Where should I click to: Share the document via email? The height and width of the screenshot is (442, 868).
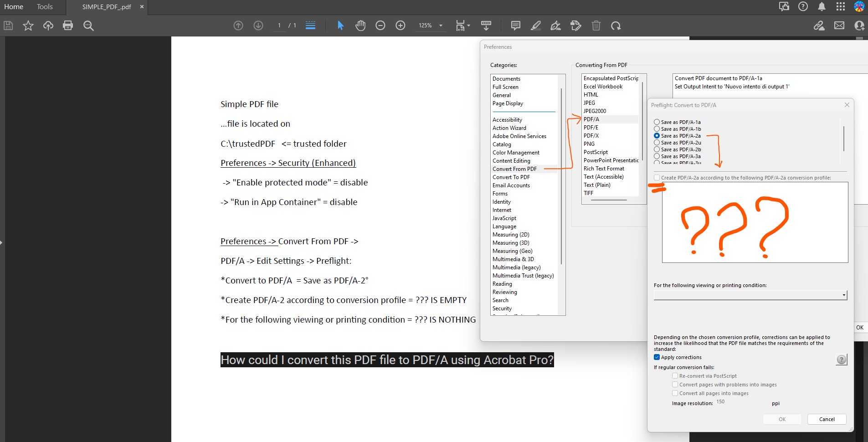[x=840, y=26]
